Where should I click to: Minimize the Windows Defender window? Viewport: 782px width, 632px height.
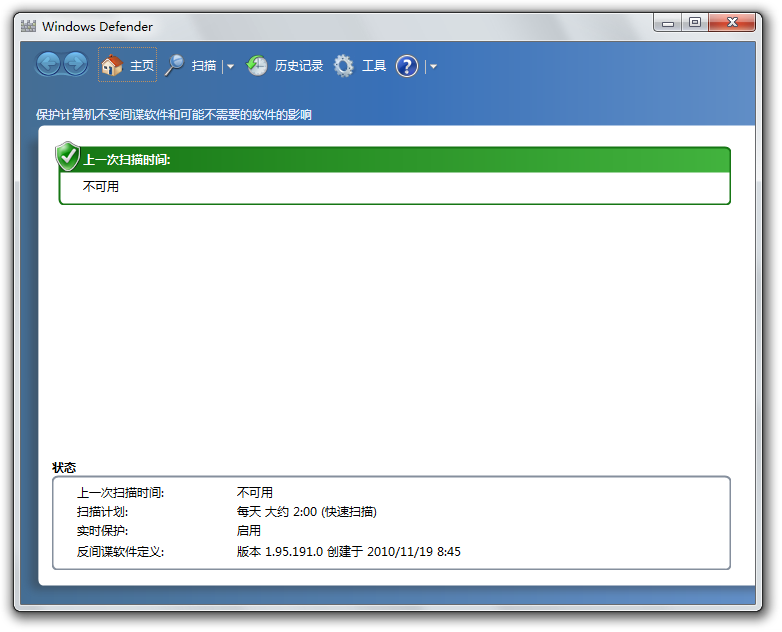(668, 23)
